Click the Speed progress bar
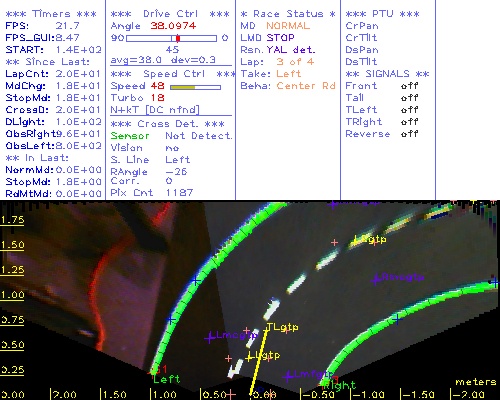 (x=195, y=87)
